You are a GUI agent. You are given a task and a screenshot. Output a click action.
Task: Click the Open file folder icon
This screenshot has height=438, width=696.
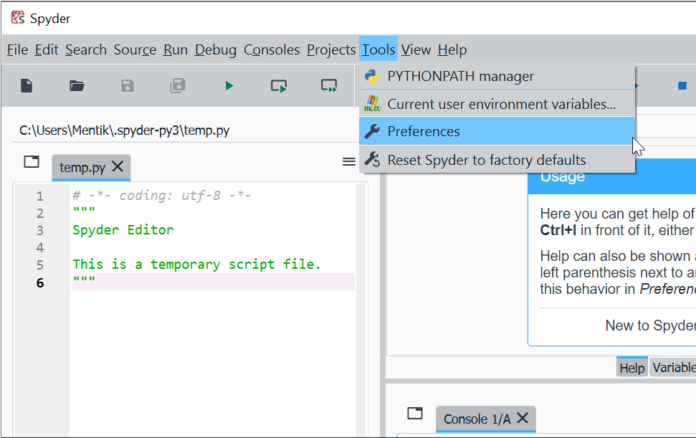[77, 86]
